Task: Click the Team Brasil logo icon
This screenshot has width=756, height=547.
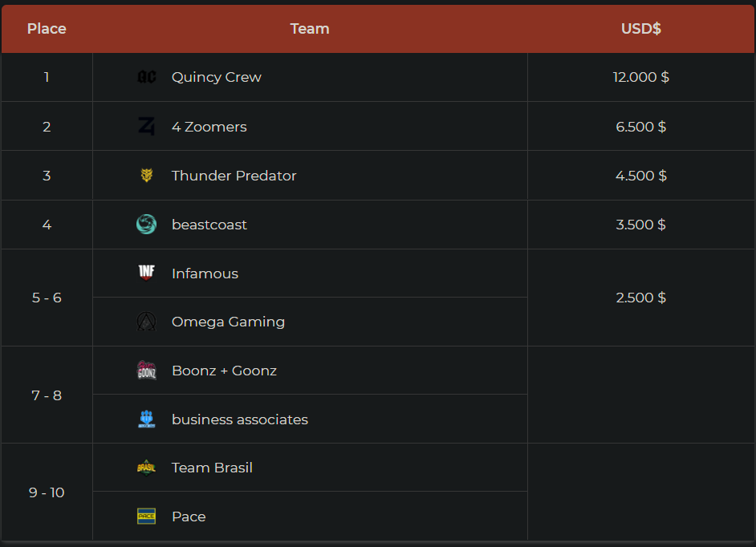Action: tap(147, 468)
